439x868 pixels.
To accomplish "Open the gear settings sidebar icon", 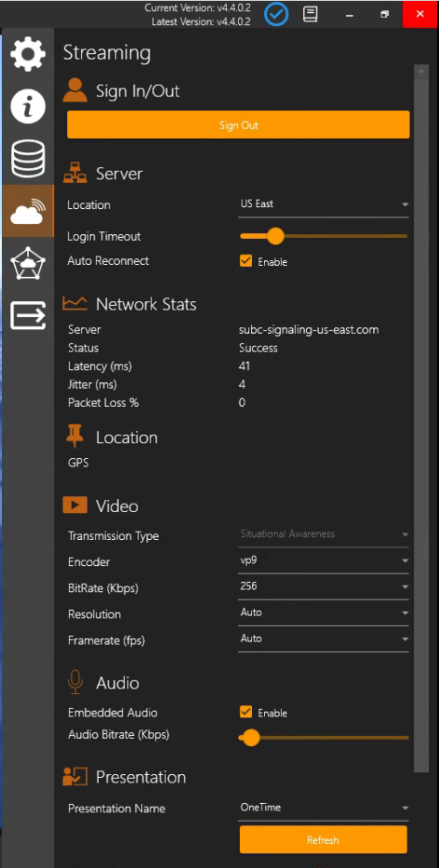I will tap(28, 54).
